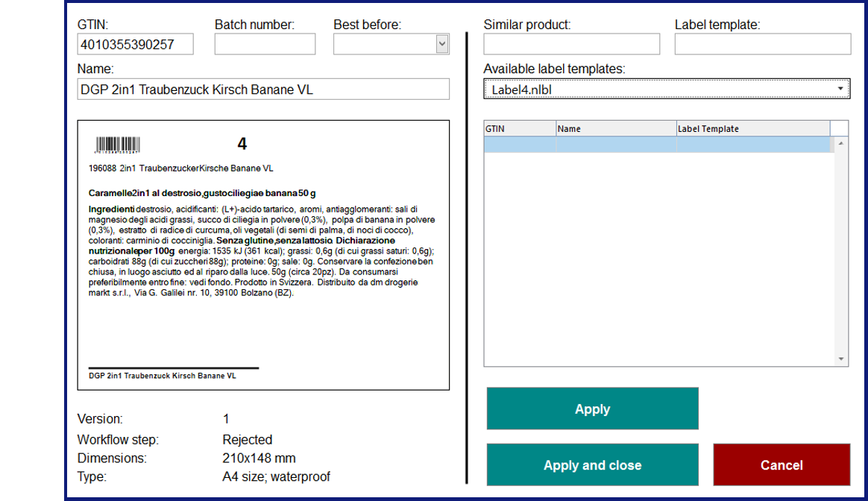Open the Best before date dropdown

click(442, 45)
